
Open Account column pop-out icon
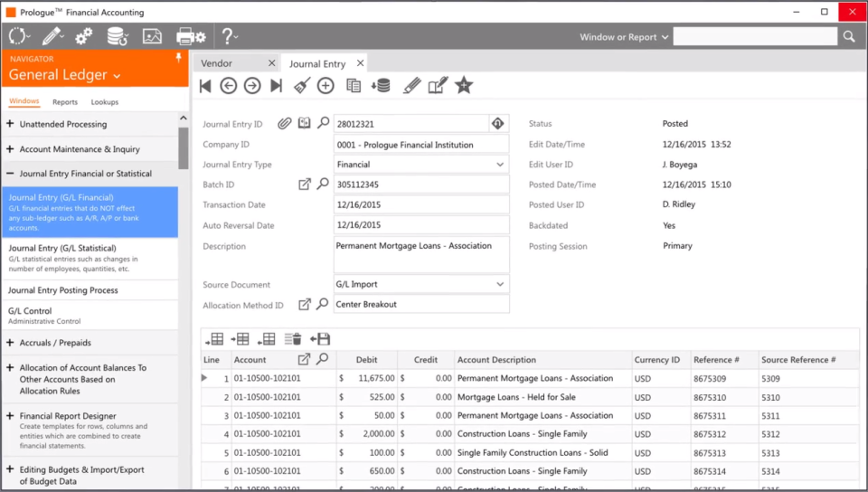(x=304, y=360)
